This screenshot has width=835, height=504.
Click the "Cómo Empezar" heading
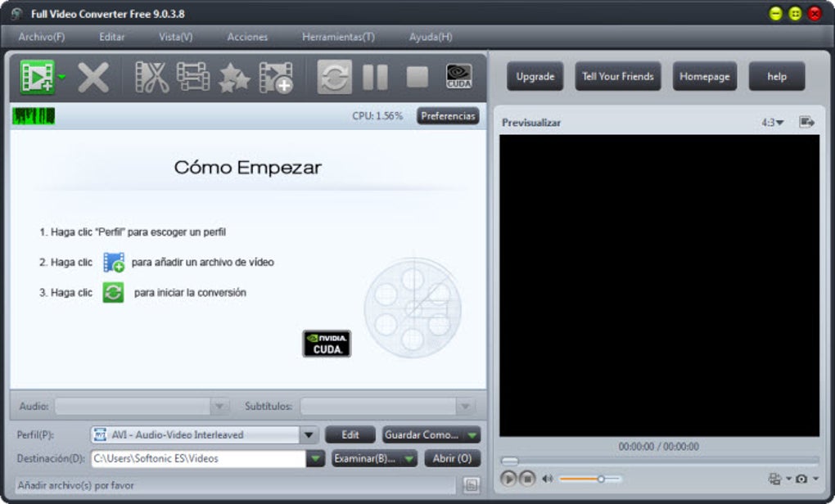click(x=247, y=168)
